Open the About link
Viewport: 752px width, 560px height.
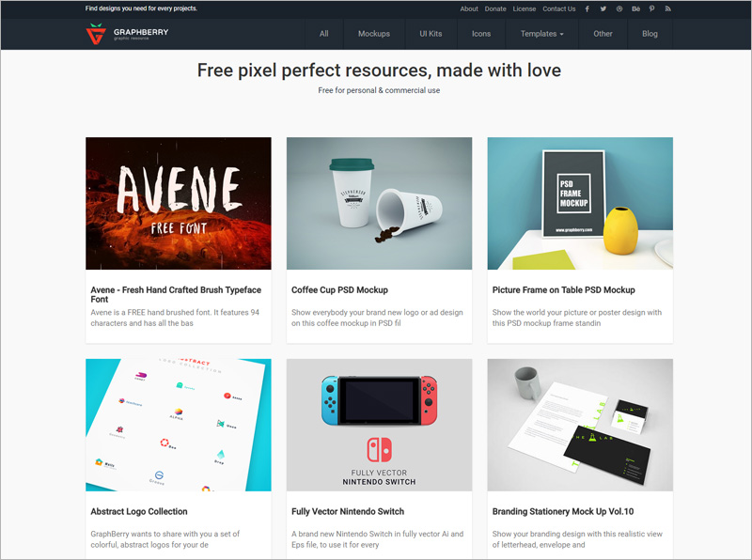tap(469, 8)
